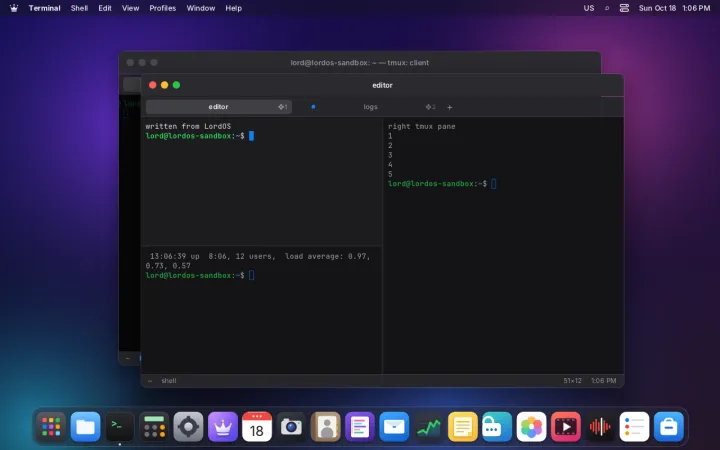Open the Mail envelope icon in dock

(394, 427)
